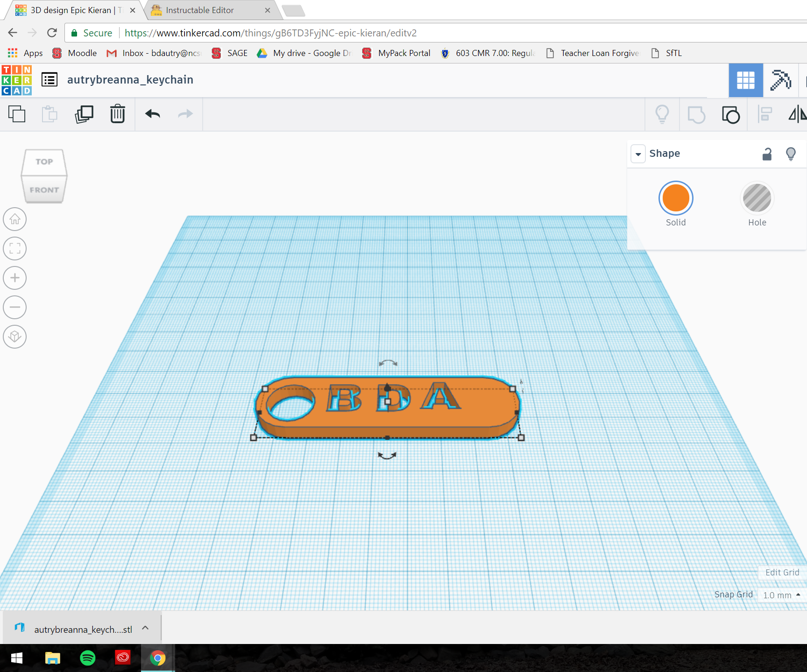
Task: Click the letter B on keychain
Action: [345, 398]
